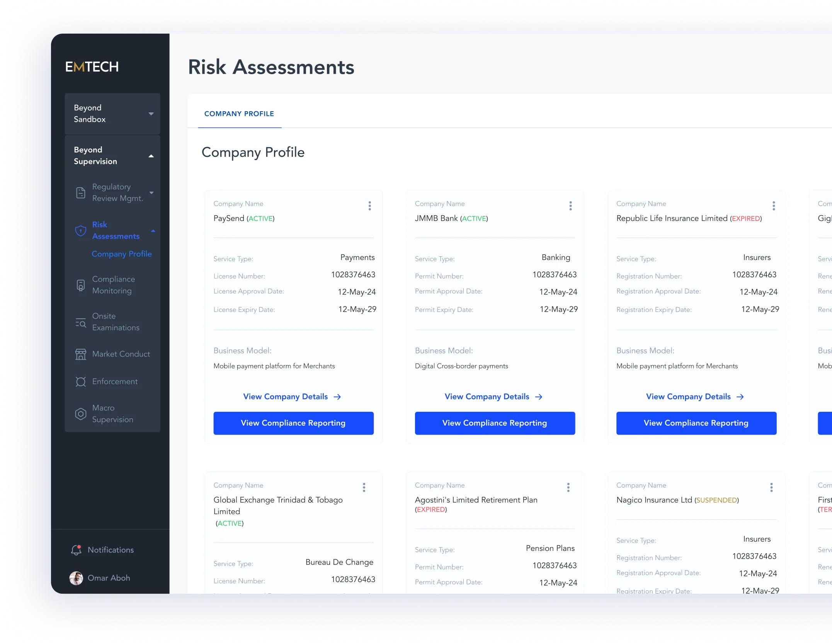Viewport: 832px width, 644px height.
Task: Click the Onsite Examinations search-list icon
Action: coord(81,322)
